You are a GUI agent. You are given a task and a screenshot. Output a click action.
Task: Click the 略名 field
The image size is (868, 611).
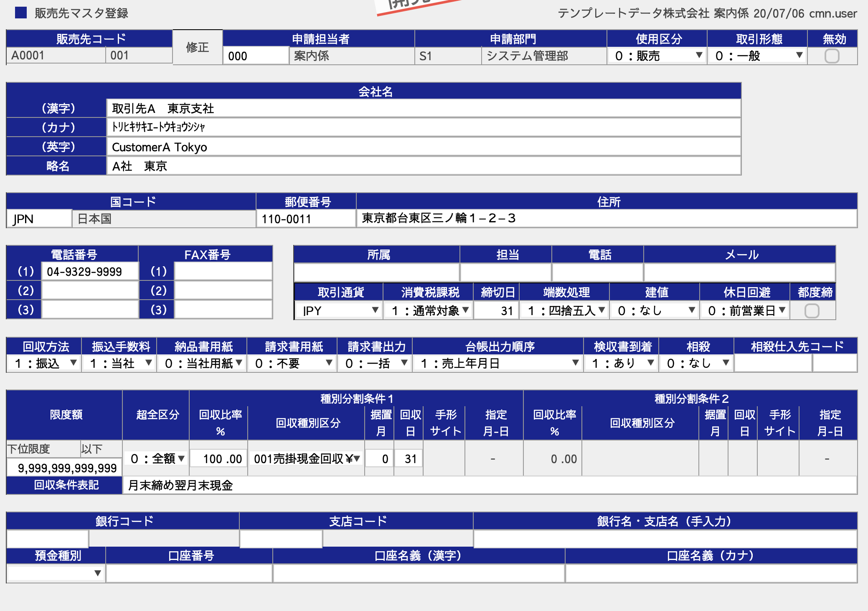coord(424,166)
